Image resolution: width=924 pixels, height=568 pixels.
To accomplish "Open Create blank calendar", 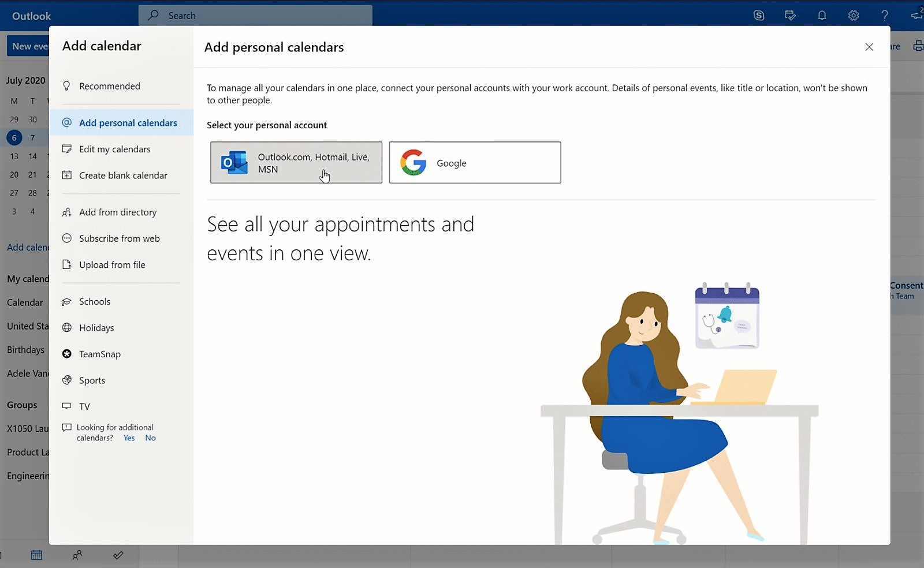I will [x=122, y=175].
